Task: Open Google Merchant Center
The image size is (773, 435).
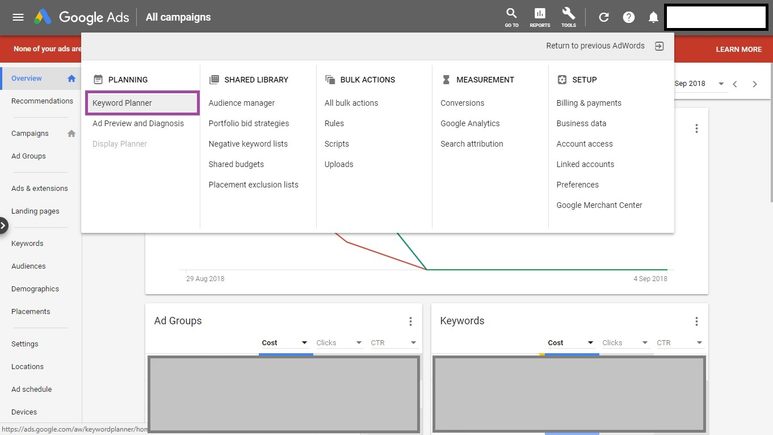Action: pos(599,205)
